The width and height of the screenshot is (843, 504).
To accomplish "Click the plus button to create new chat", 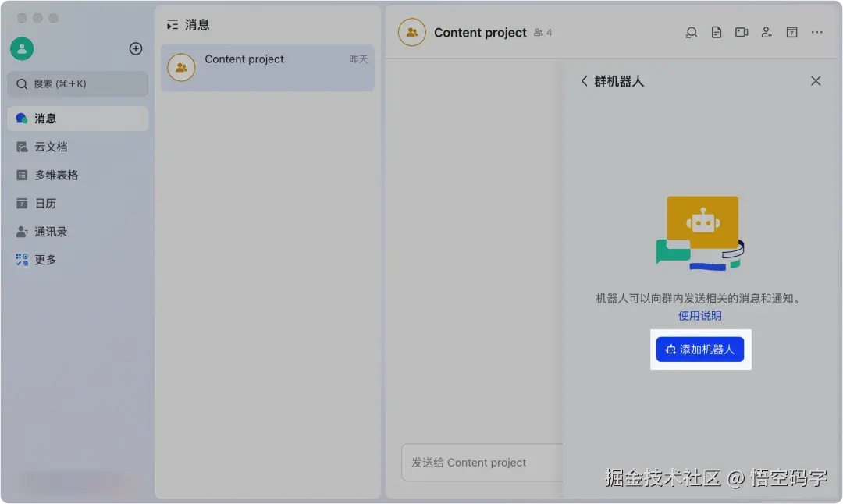I will pyautogui.click(x=135, y=48).
